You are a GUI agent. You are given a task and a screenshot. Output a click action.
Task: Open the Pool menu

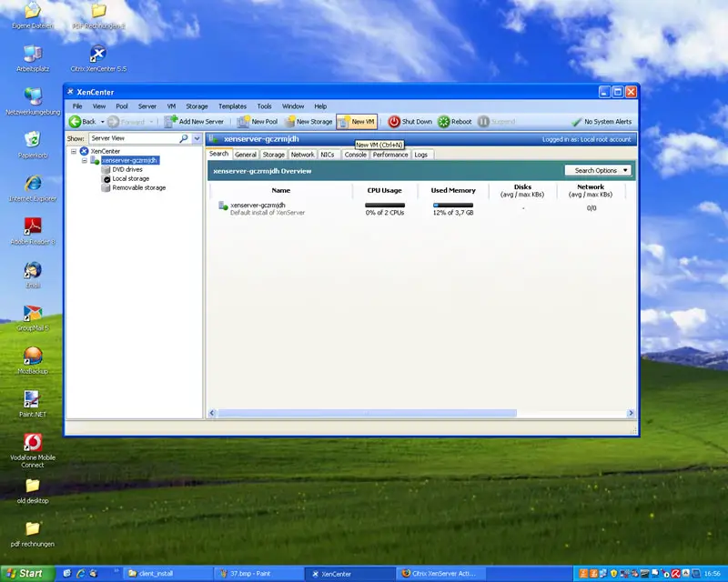tap(122, 106)
